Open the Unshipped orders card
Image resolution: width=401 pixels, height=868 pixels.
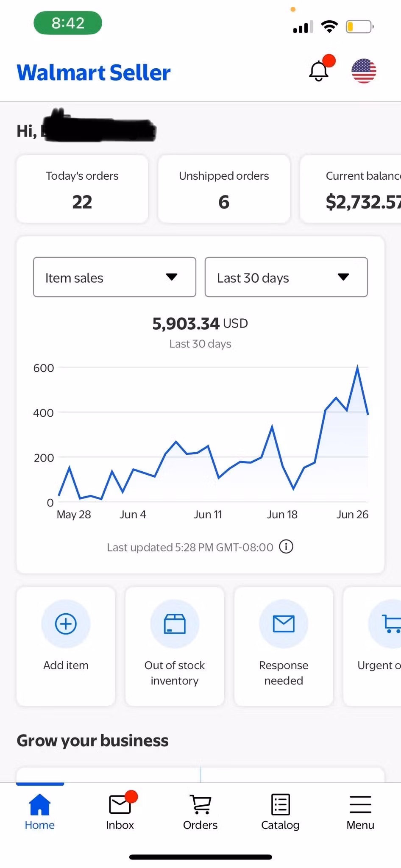(x=224, y=189)
